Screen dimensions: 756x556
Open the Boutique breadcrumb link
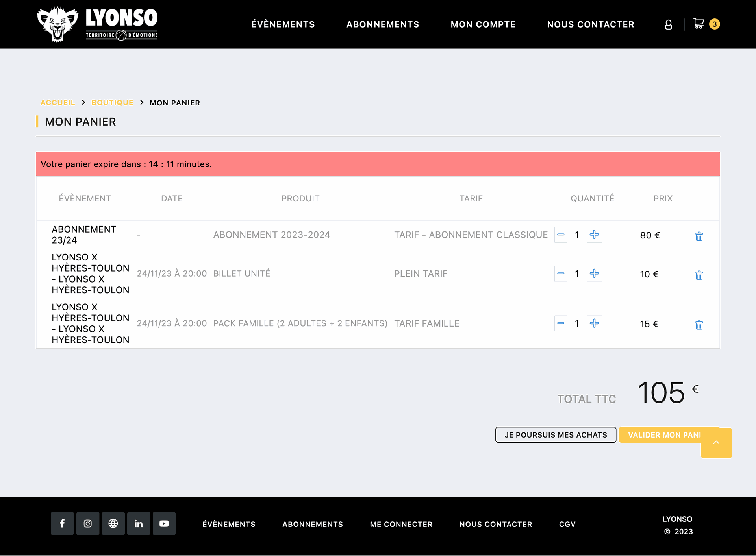[x=112, y=103]
